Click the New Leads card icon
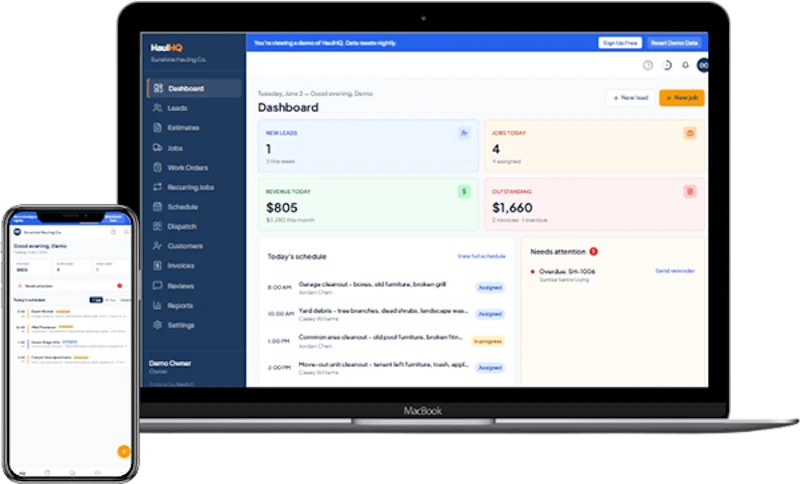Screen dimensions: 800x484 [x=464, y=133]
